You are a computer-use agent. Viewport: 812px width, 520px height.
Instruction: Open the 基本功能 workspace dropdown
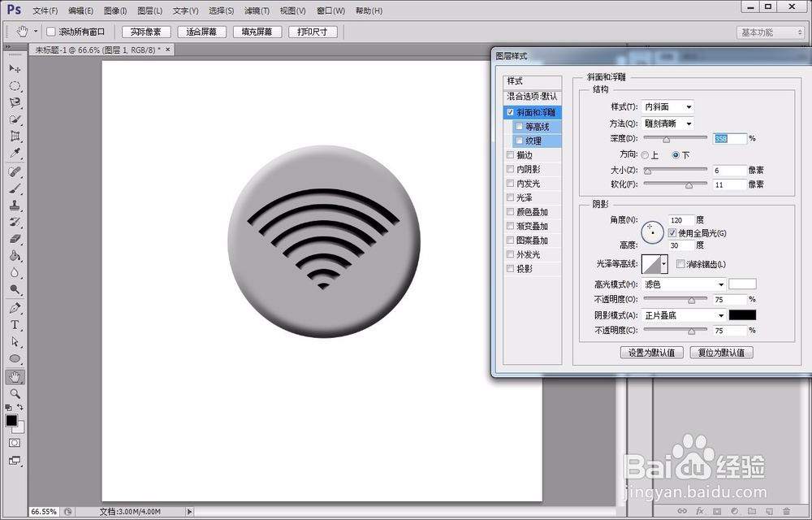point(771,32)
